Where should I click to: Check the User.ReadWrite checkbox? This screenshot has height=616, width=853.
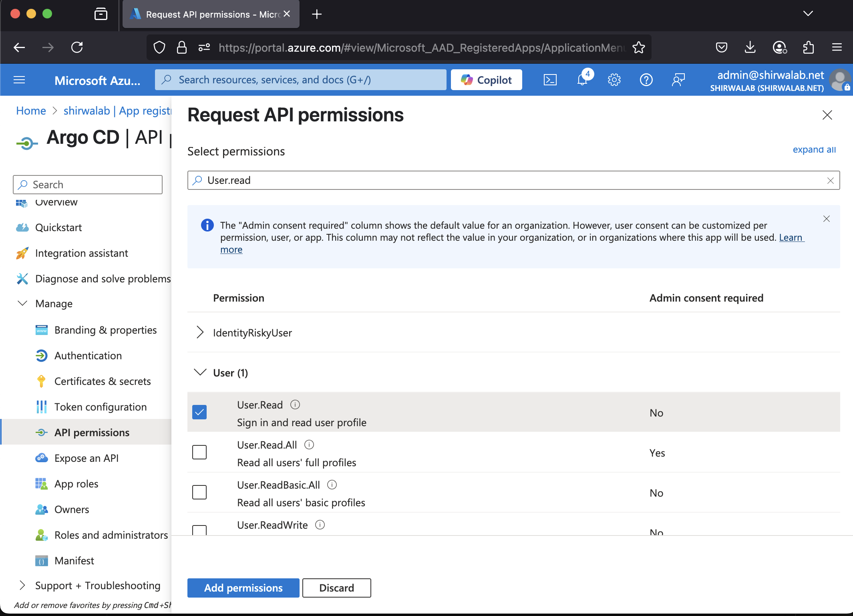pyautogui.click(x=199, y=529)
